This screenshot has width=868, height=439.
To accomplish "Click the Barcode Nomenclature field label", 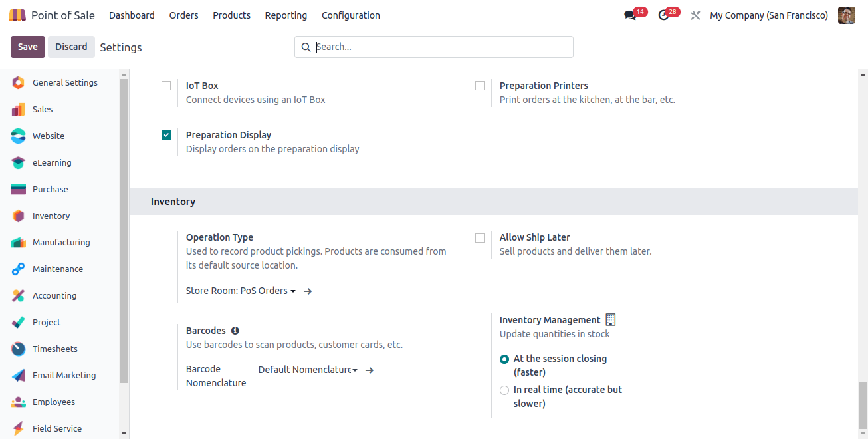I will [x=216, y=376].
